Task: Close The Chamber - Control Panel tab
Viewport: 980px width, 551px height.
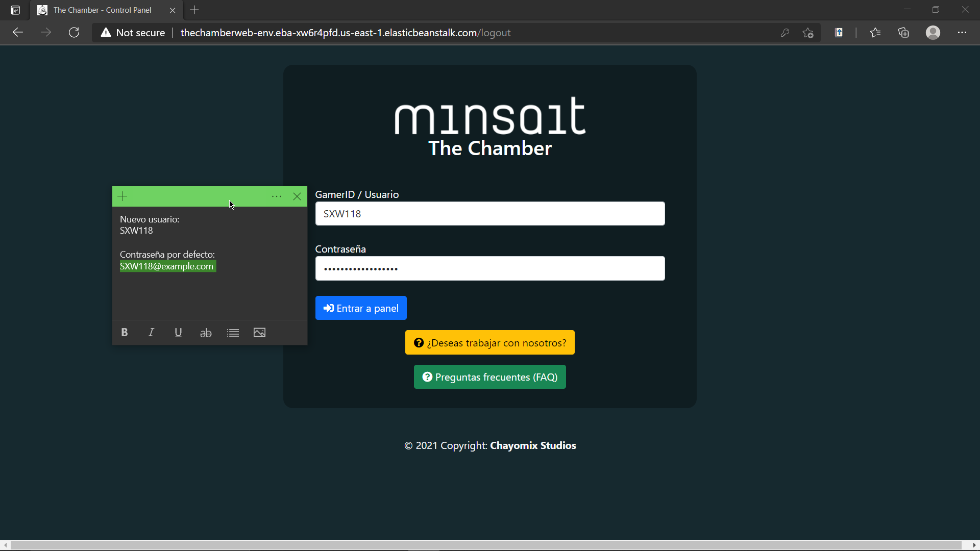Action: pos(173,10)
